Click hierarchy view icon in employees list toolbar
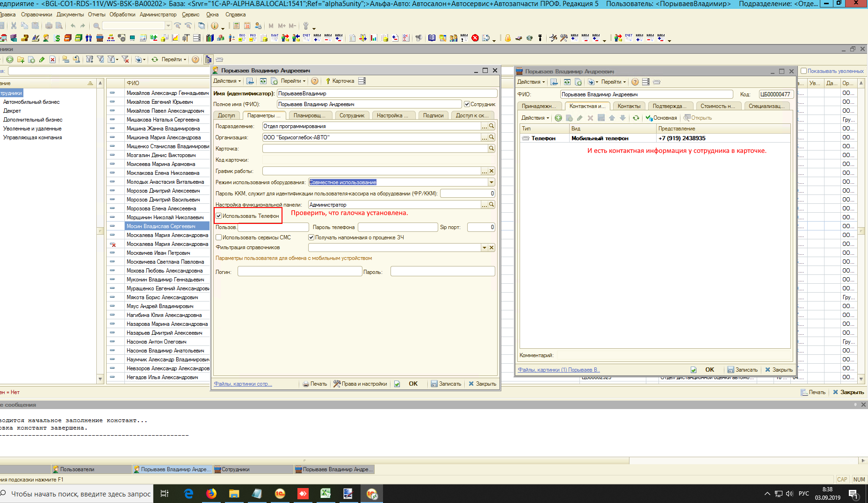The image size is (868, 503). tap(209, 59)
